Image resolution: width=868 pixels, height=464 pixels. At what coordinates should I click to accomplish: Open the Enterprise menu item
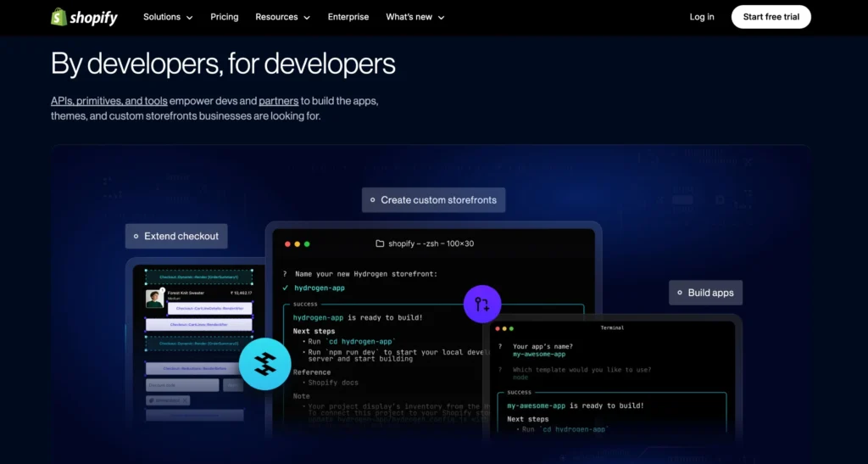[x=348, y=17]
